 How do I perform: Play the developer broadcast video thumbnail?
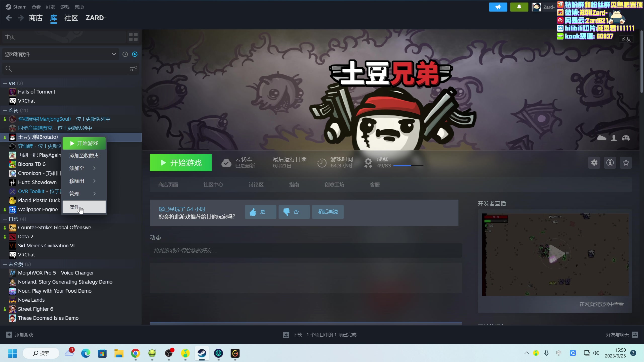point(555,254)
